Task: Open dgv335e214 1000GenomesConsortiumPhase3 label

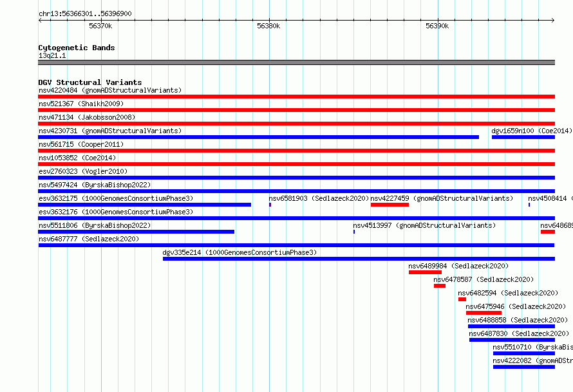Action: [240, 252]
